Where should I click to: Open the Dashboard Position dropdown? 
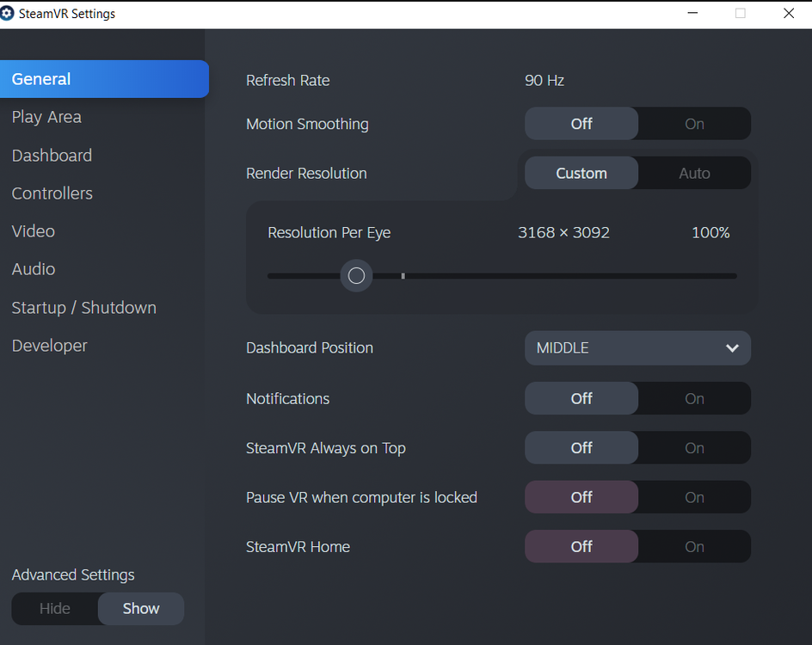(x=637, y=347)
